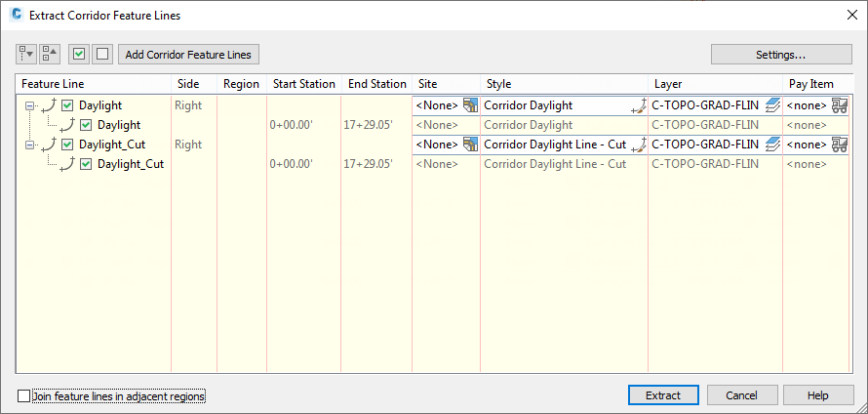Uncheck the top-level Daylight feature line checkbox
The height and width of the screenshot is (414, 868).
tap(67, 105)
